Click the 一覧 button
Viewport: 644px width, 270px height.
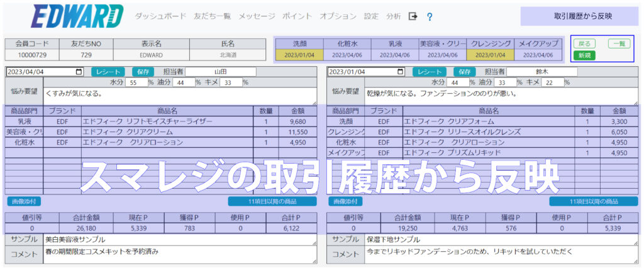619,43
